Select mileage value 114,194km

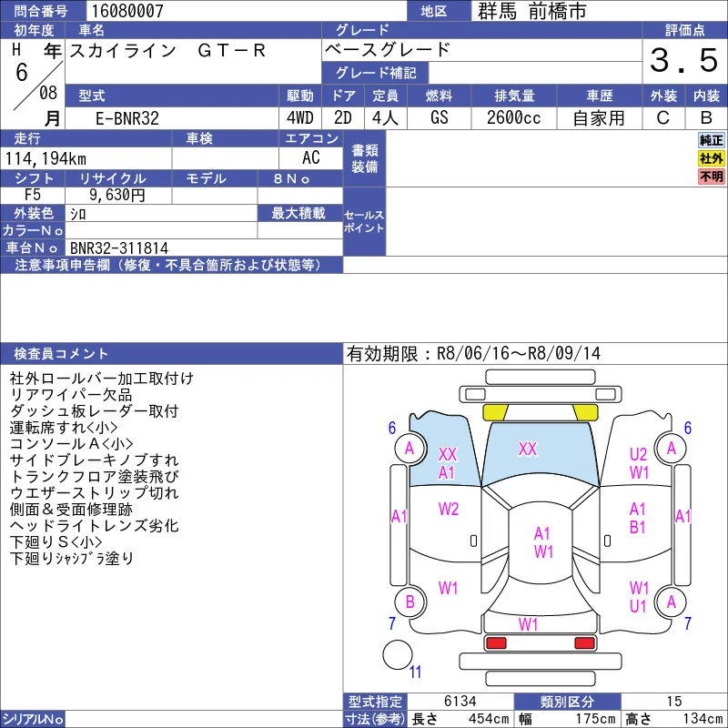pyautogui.click(x=45, y=159)
